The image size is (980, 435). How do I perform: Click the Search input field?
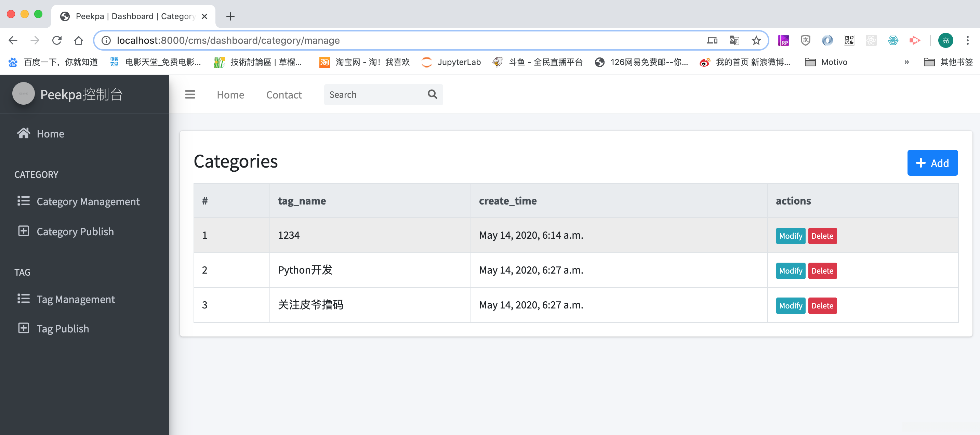pos(375,95)
